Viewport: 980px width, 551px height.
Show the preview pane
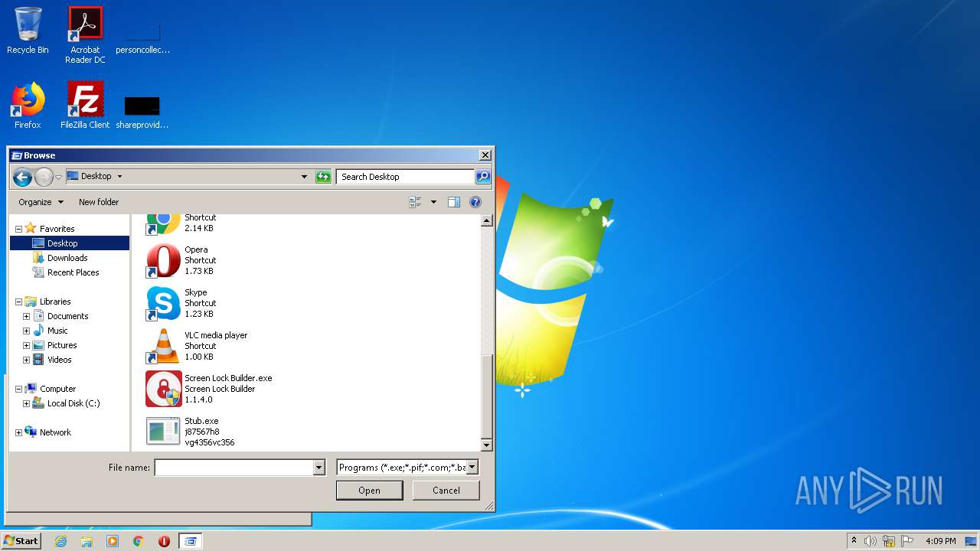pyautogui.click(x=454, y=202)
